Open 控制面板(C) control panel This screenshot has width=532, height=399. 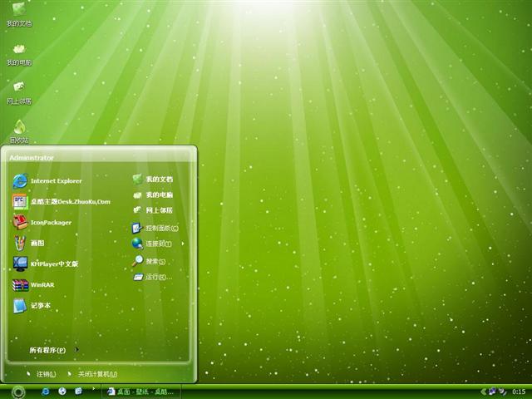coord(155,228)
